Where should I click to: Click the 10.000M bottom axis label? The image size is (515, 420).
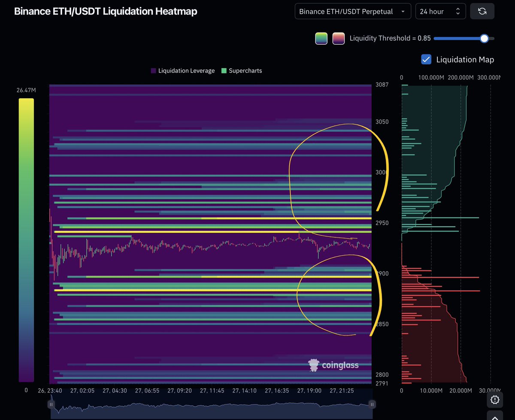pos(431,391)
